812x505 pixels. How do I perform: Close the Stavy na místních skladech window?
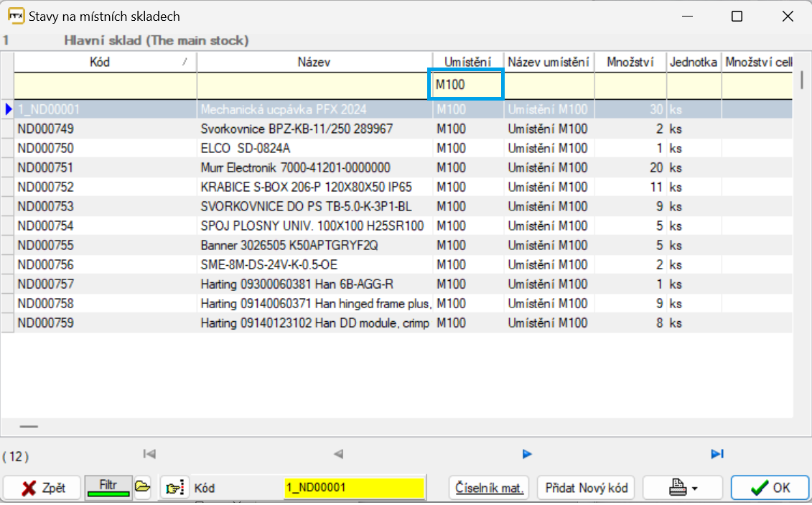click(x=787, y=16)
